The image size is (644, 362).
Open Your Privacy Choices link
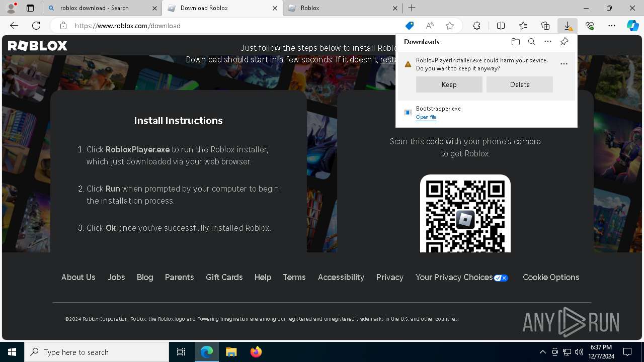(462, 277)
